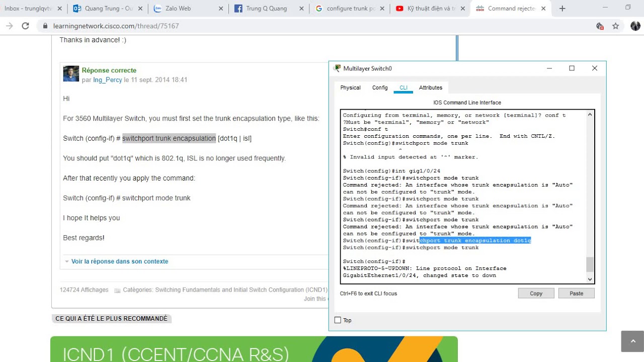Click the browser extension icon beside the star
Viewport: 644px width, 362px height.
tap(599, 26)
